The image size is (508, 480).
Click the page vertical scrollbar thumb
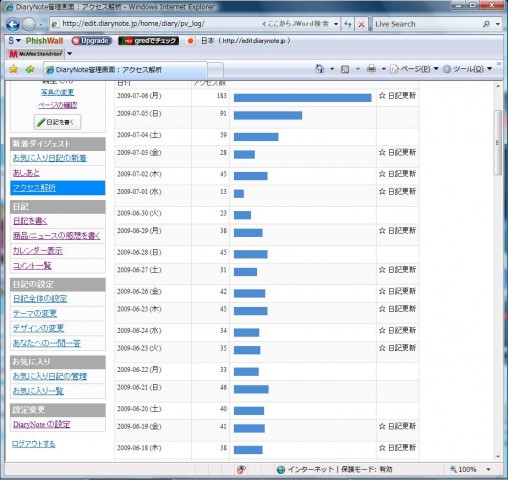tap(498, 143)
